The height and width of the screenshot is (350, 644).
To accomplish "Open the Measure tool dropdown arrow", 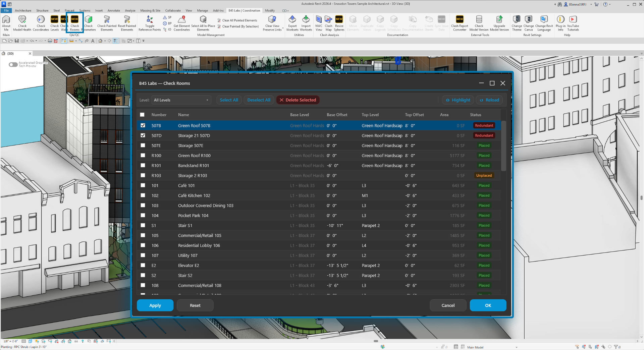I will tap(76, 41).
